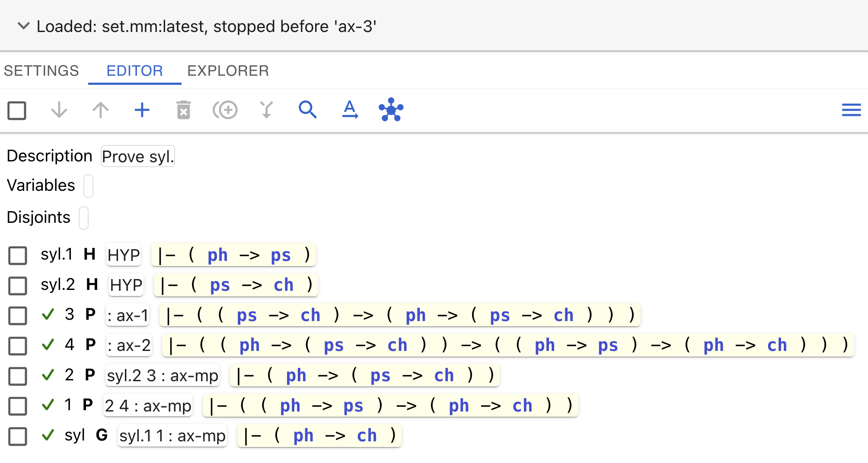Click the step label '1'
The image size is (868, 463).
click(68, 405)
